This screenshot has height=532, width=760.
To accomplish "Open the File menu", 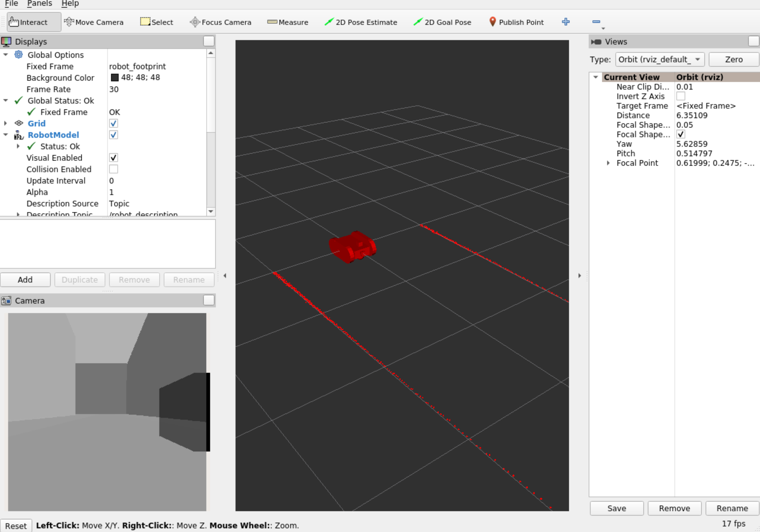I will (x=11, y=4).
